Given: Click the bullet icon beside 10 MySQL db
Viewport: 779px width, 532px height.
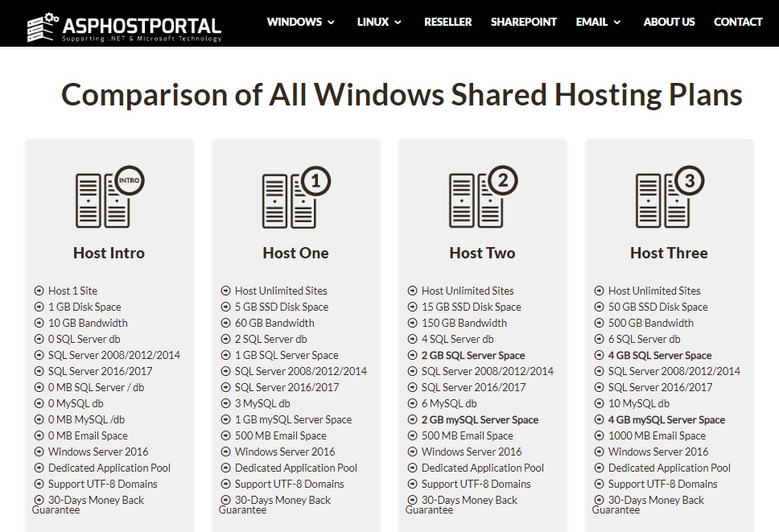Looking at the screenshot, I should click(600, 403).
